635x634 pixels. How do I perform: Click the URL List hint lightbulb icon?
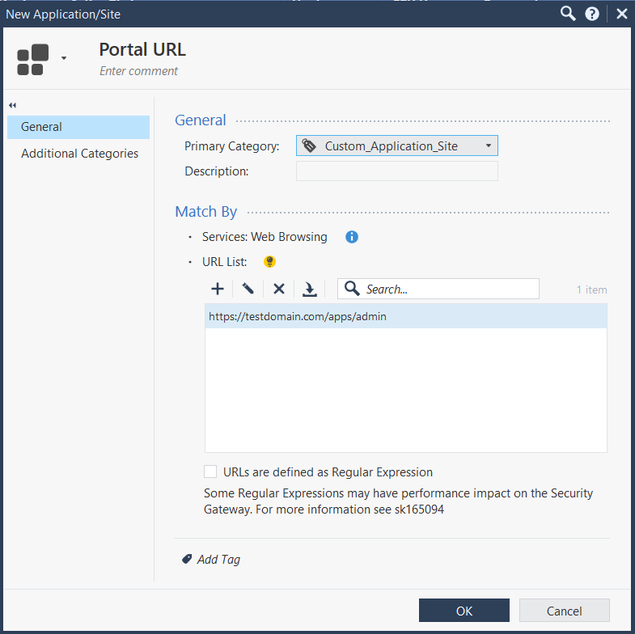coord(269,262)
